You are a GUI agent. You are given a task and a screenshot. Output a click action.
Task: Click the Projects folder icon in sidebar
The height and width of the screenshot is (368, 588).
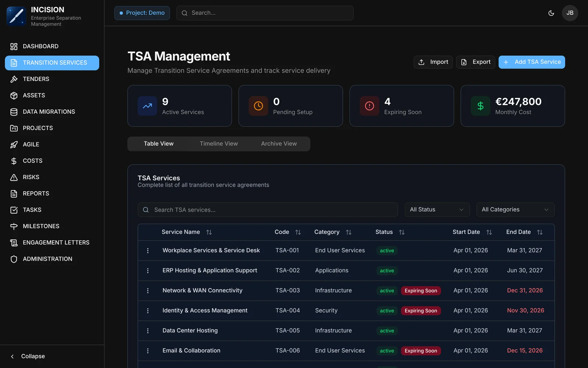14,128
